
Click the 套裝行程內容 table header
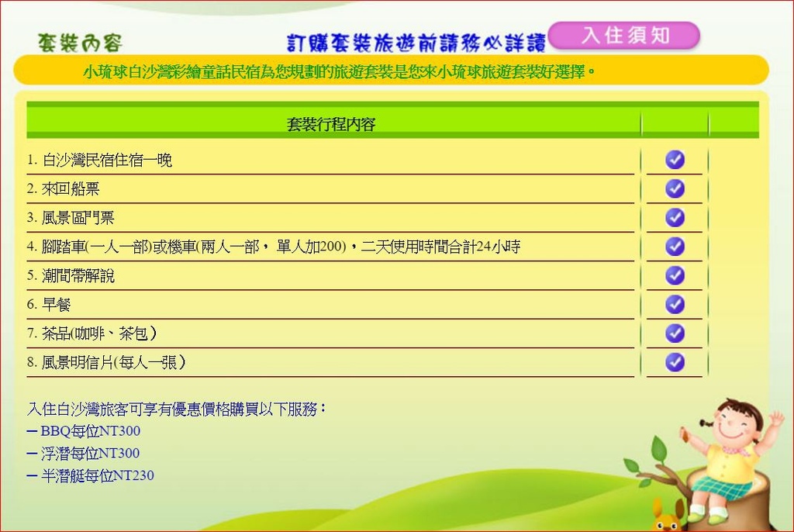331,124
